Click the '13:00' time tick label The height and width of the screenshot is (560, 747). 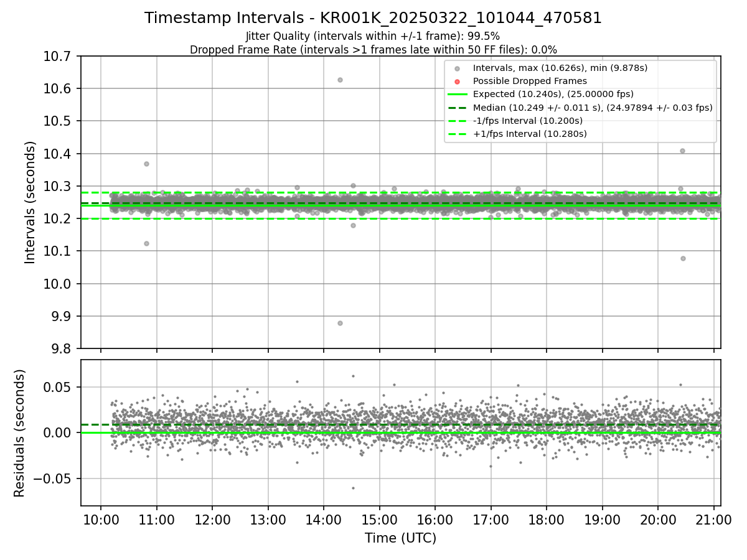point(268,520)
